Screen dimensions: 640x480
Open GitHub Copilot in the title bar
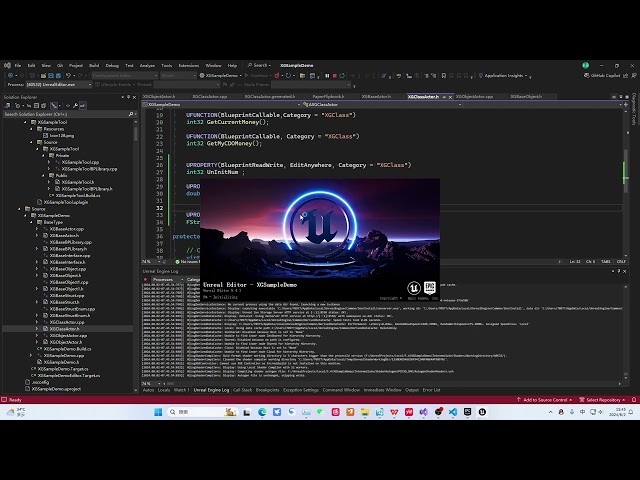tap(602, 76)
